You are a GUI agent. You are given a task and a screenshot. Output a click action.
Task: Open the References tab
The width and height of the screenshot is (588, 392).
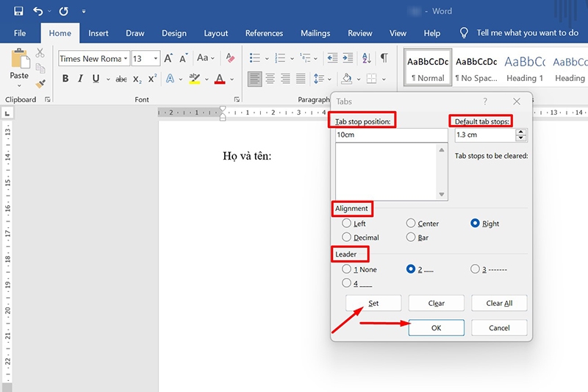click(264, 33)
